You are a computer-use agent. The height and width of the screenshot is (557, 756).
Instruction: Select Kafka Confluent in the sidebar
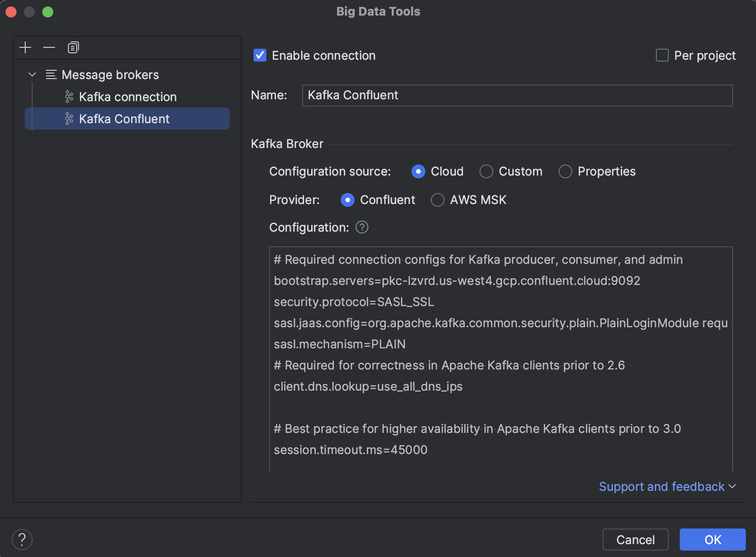point(124,119)
